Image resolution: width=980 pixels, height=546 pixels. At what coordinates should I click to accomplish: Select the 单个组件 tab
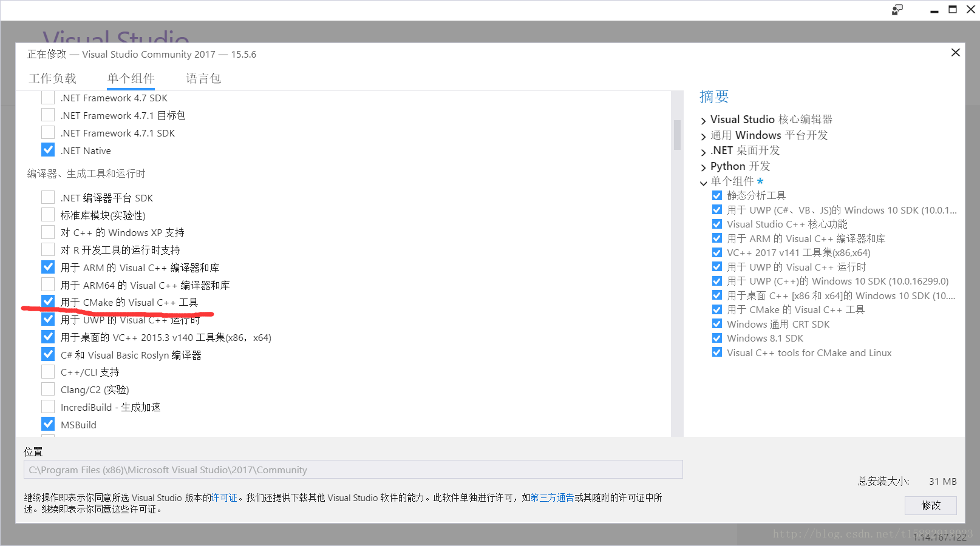pos(131,78)
